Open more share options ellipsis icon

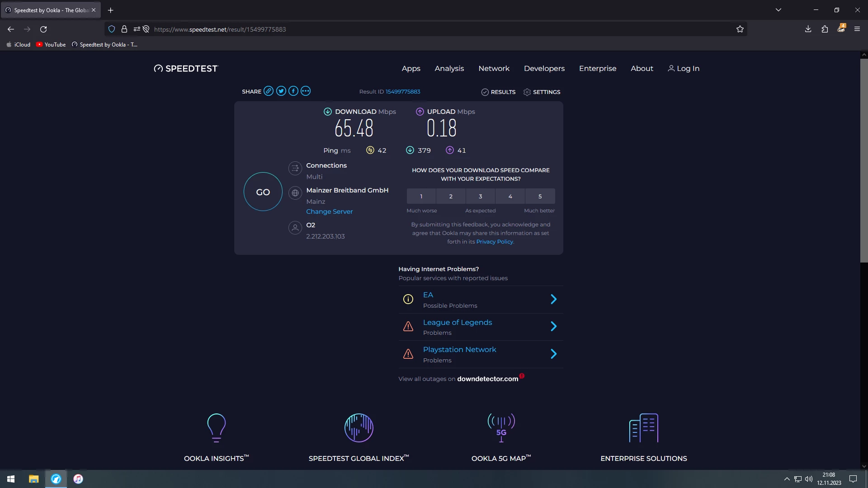coord(306,91)
